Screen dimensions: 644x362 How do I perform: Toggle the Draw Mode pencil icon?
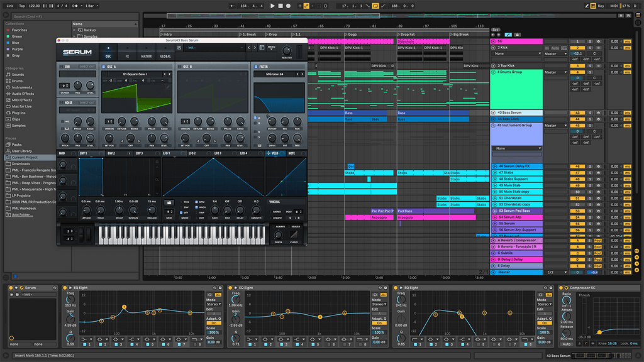click(x=587, y=6)
